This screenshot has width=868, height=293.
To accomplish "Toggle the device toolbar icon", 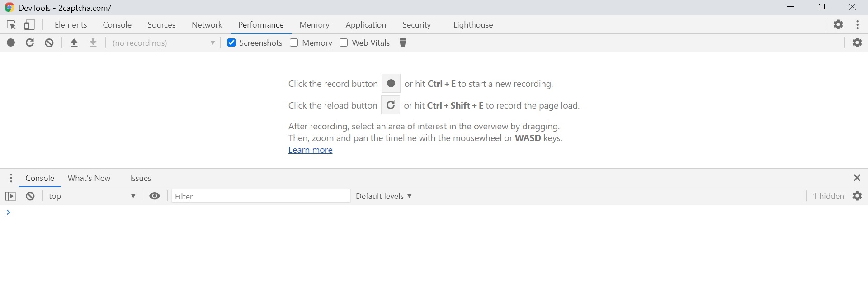I will click(x=30, y=25).
